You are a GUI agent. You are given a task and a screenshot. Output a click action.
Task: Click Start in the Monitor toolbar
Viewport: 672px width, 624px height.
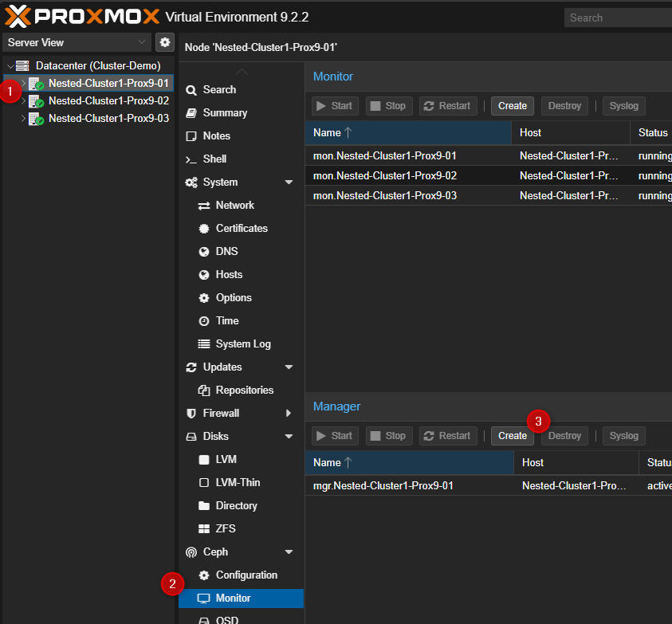335,106
